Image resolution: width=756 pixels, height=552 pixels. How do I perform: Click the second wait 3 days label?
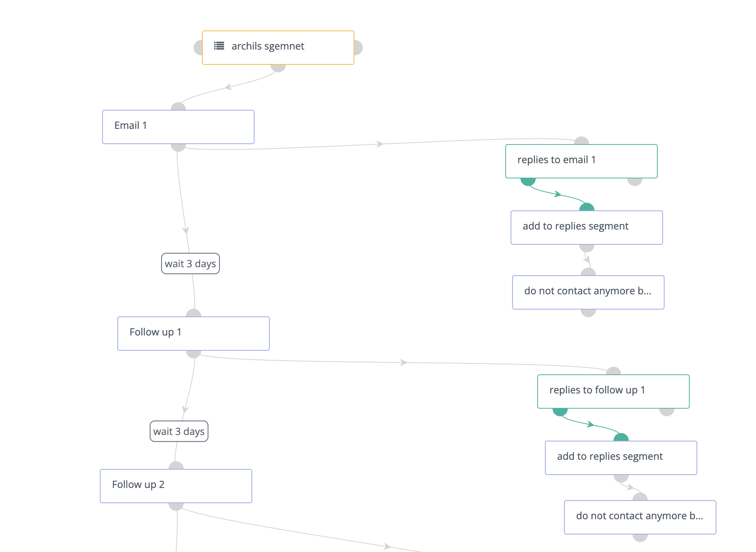tap(179, 432)
